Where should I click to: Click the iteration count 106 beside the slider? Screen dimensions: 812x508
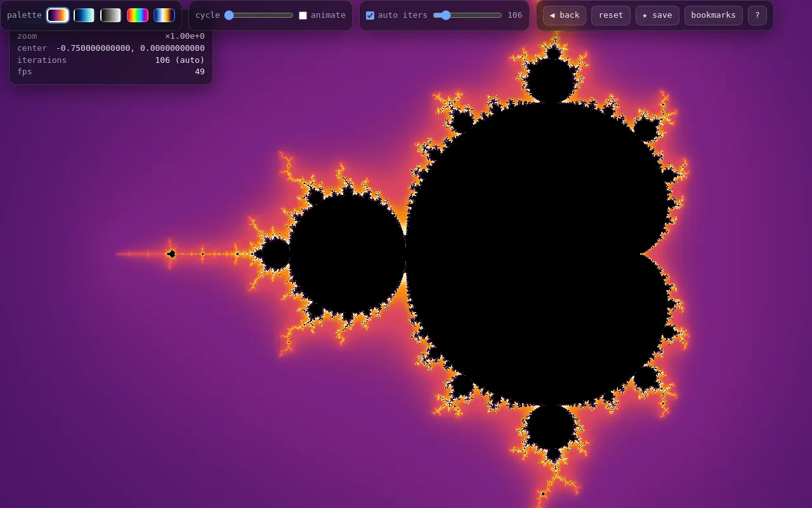pos(515,15)
